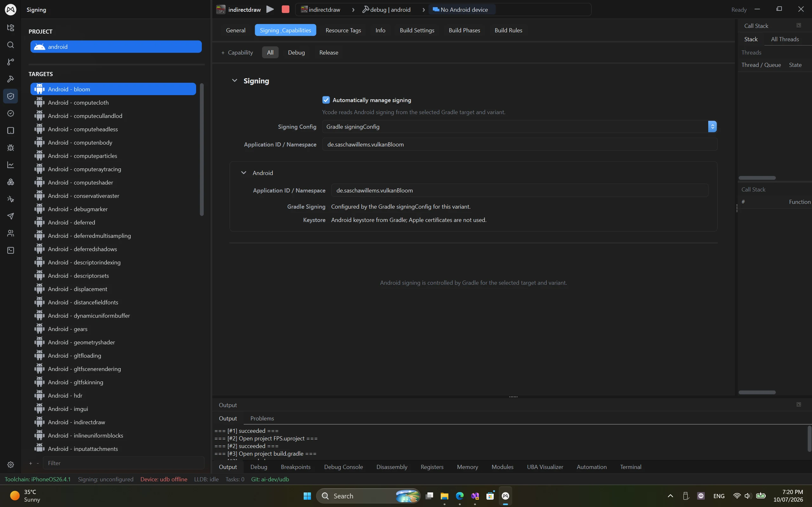This screenshot has width=812, height=507.
Task: Click the remove target minus icon
Action: coord(37,464)
